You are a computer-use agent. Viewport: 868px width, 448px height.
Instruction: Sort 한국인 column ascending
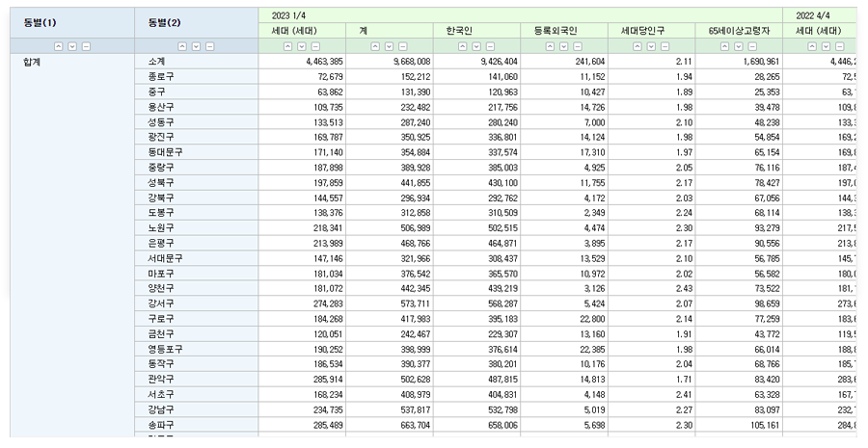click(x=464, y=45)
